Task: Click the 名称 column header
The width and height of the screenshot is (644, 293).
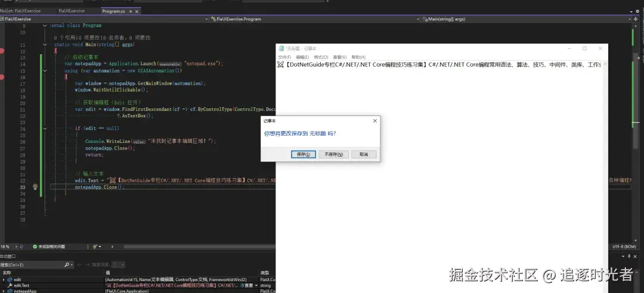Action: pos(7,273)
